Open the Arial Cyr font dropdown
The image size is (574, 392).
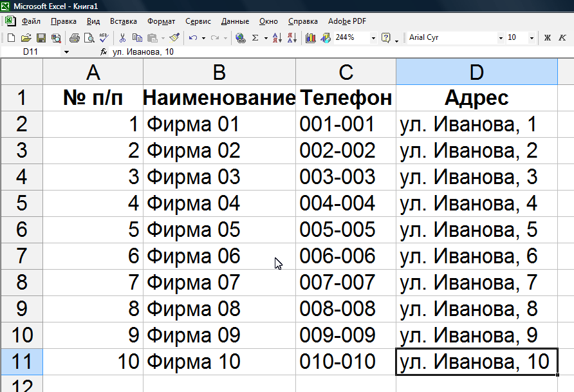tap(501, 38)
